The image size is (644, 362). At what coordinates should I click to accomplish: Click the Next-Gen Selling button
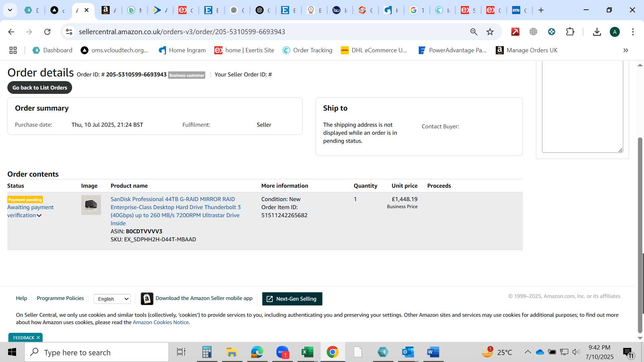click(x=292, y=299)
